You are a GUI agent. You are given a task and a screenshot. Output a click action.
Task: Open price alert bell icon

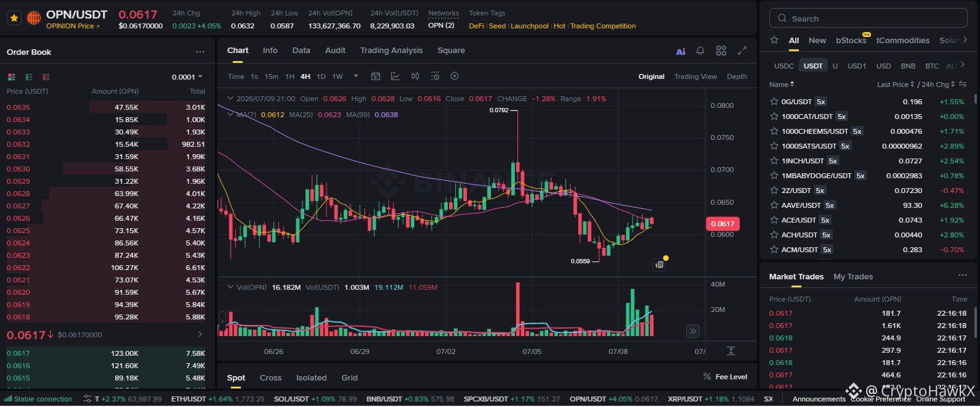[700, 51]
